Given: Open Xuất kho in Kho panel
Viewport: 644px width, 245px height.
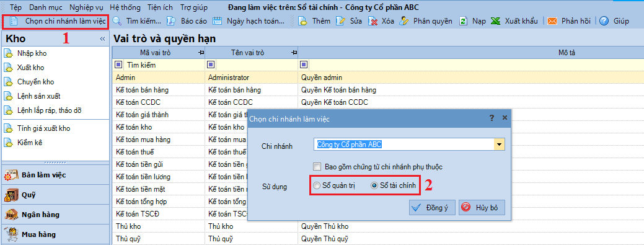Looking at the screenshot, I should pos(30,68).
